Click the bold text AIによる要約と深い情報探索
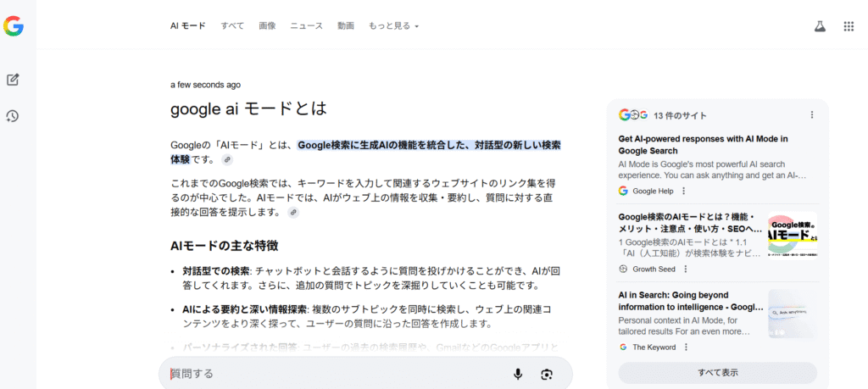 pos(245,308)
